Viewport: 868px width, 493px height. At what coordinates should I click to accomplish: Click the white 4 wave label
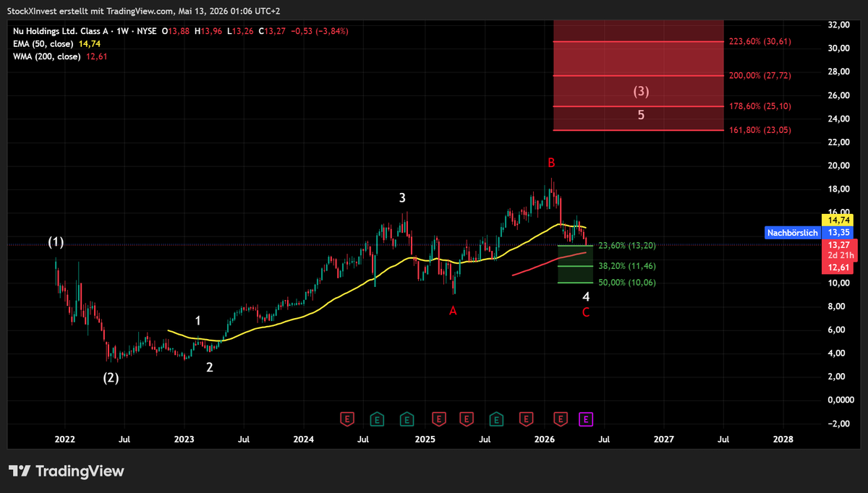point(586,296)
